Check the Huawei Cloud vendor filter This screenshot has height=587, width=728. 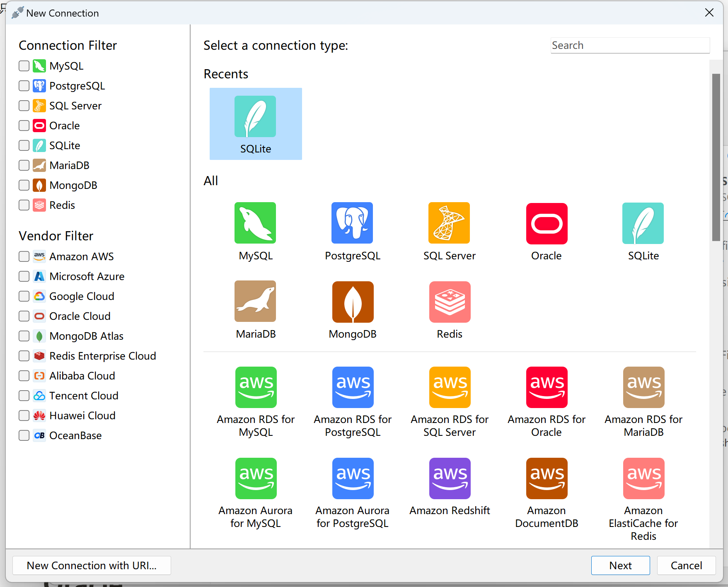(x=24, y=415)
